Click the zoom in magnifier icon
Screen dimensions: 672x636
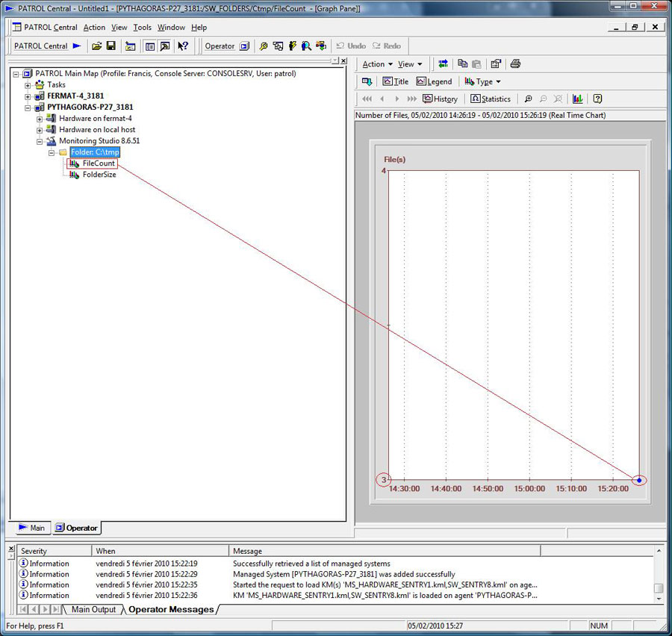(528, 99)
